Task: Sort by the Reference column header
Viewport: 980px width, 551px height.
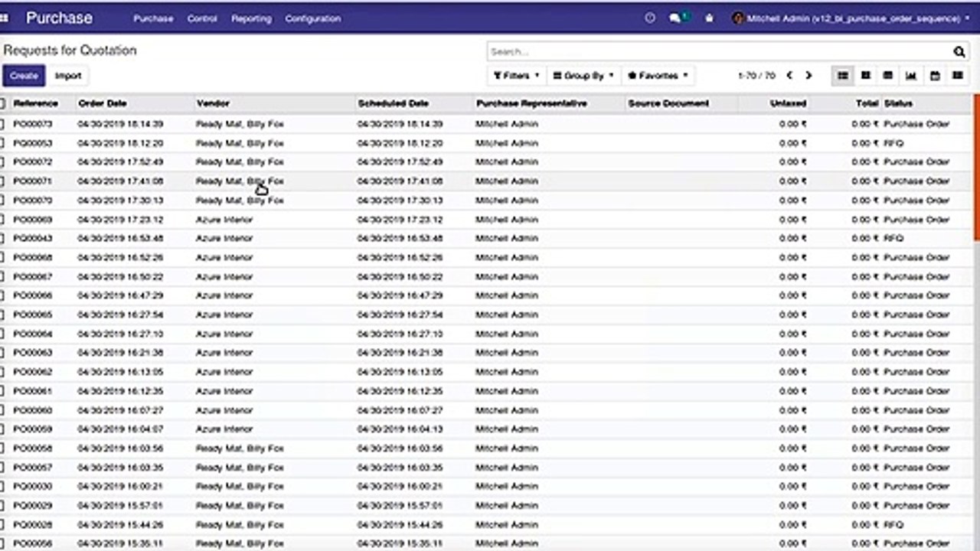Action: (x=35, y=103)
